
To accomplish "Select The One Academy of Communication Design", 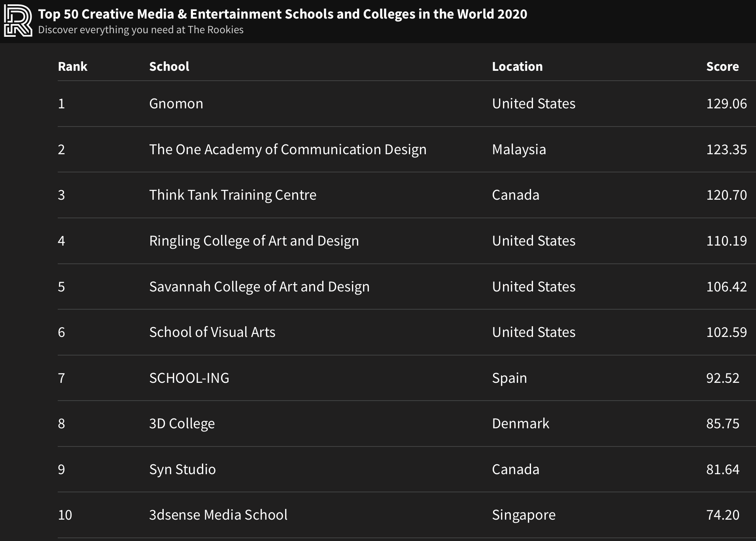I will [287, 149].
